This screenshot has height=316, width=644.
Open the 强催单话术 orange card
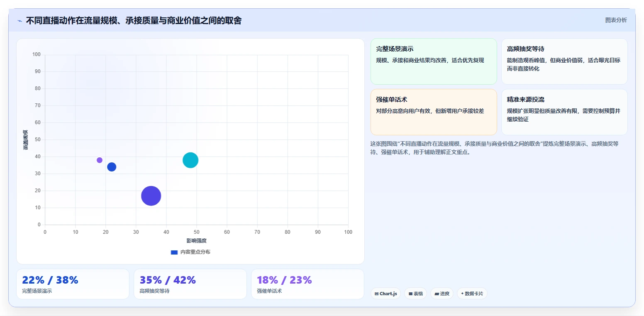pyautogui.click(x=434, y=112)
